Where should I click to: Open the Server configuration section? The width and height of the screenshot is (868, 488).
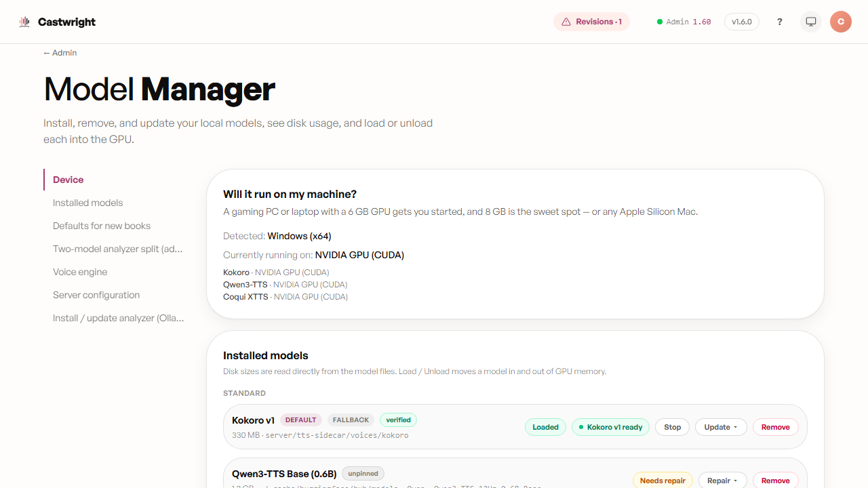click(x=96, y=295)
